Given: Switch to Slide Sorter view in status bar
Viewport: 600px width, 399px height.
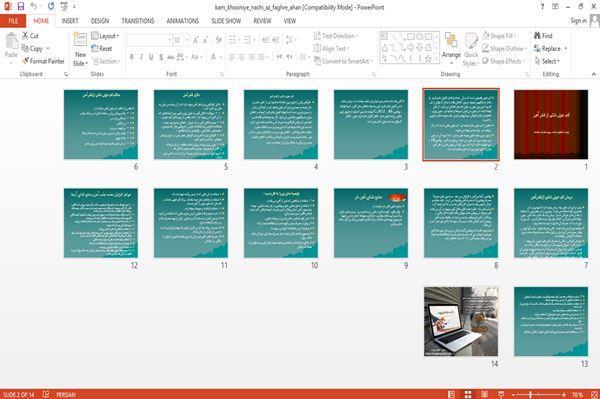Looking at the screenshot, I should click(x=468, y=394).
